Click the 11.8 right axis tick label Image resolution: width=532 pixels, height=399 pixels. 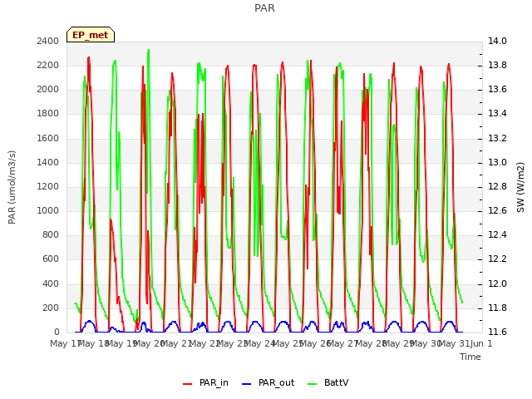coord(497,308)
